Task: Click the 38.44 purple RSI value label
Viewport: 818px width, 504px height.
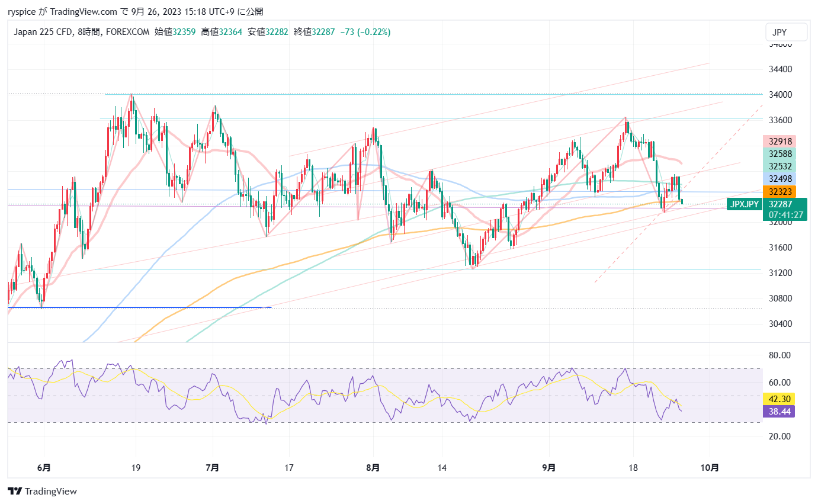Action: (779, 411)
